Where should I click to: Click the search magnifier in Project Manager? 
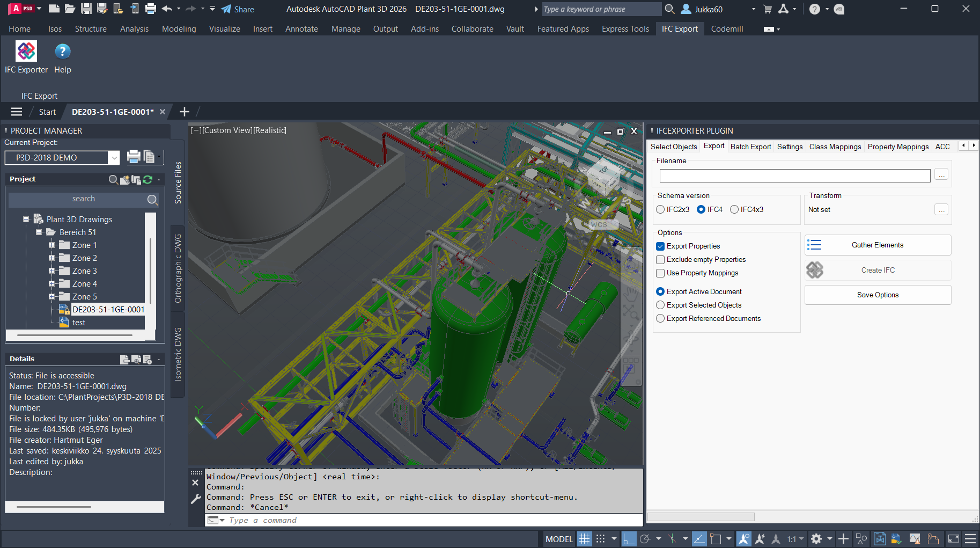pos(152,200)
